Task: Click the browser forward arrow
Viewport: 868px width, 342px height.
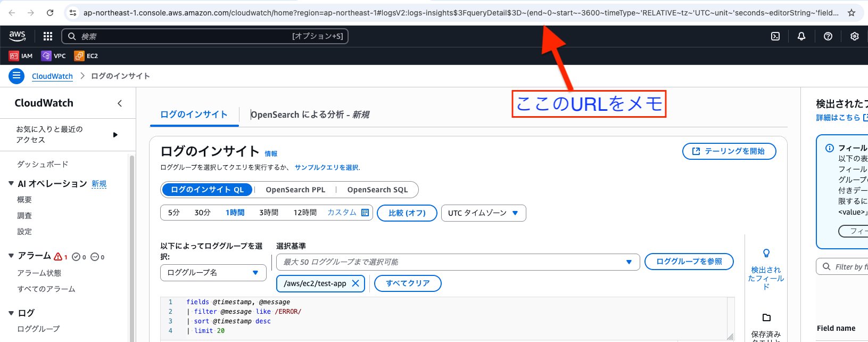Action: [x=31, y=13]
